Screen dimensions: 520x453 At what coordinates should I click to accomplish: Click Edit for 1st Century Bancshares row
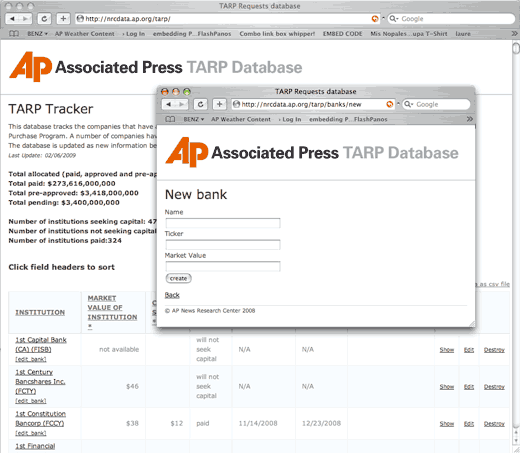[x=469, y=387]
